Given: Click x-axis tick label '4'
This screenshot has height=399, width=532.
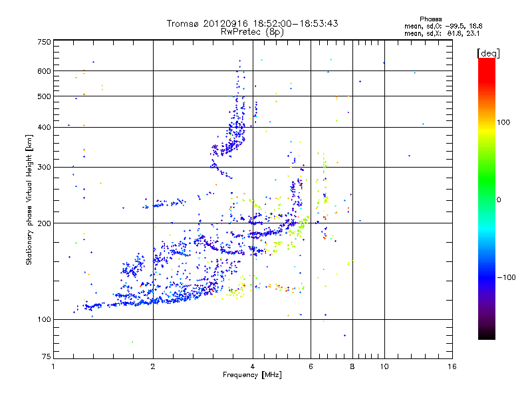Looking at the screenshot, I should [253, 366].
